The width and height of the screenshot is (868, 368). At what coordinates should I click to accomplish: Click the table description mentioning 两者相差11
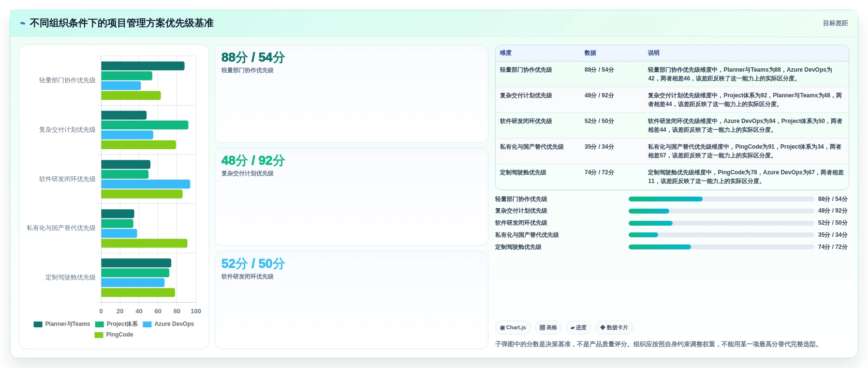click(x=746, y=177)
